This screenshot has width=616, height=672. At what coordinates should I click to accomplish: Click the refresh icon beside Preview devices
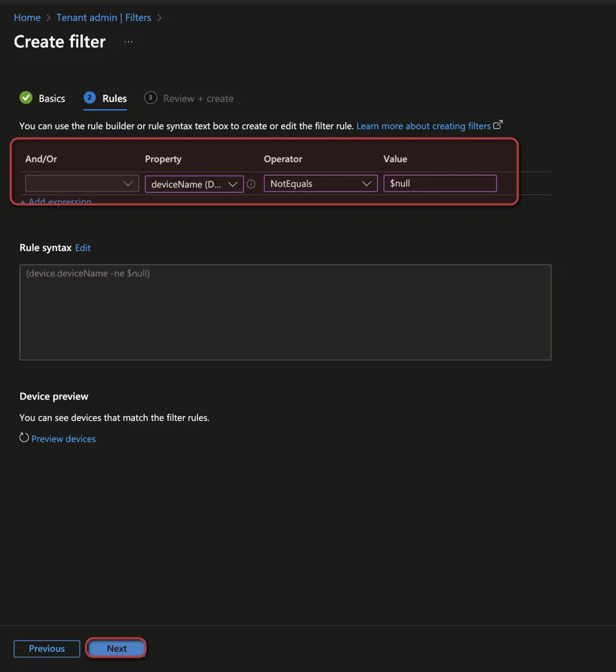(24, 438)
